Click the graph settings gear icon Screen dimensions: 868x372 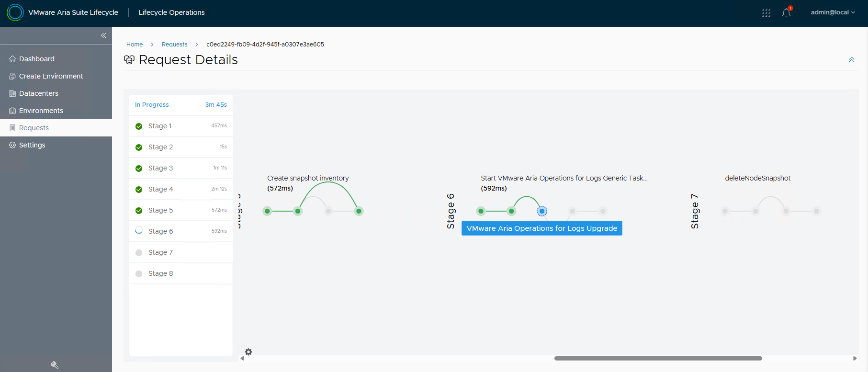click(248, 352)
